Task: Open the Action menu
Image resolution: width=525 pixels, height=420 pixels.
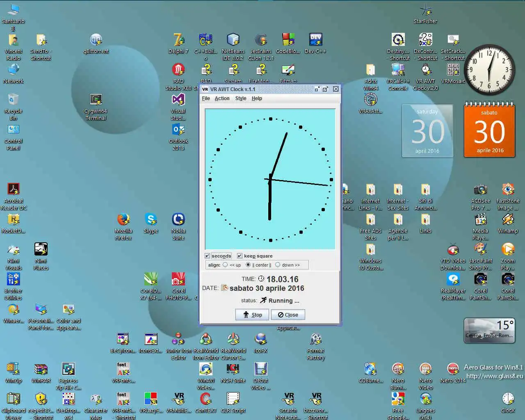Action: [x=222, y=98]
